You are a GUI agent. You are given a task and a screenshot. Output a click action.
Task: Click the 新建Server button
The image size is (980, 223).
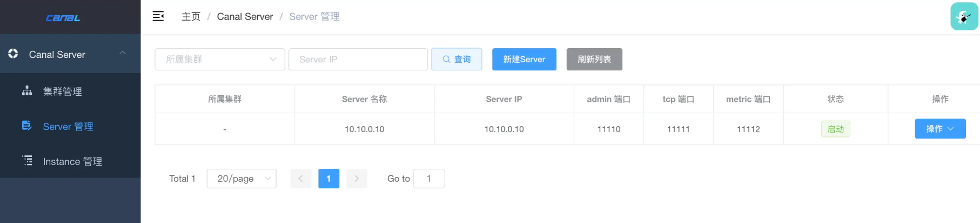pyautogui.click(x=524, y=59)
